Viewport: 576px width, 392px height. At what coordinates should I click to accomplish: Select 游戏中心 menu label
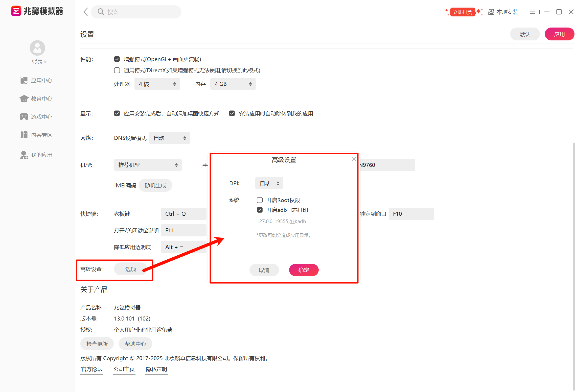pyautogui.click(x=42, y=117)
